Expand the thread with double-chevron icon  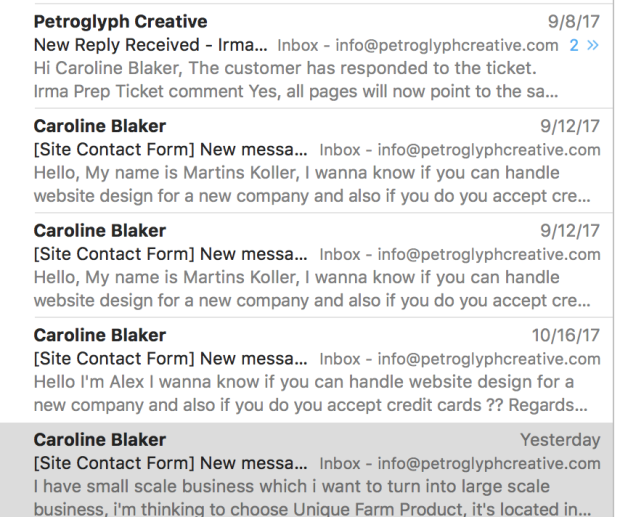(593, 45)
